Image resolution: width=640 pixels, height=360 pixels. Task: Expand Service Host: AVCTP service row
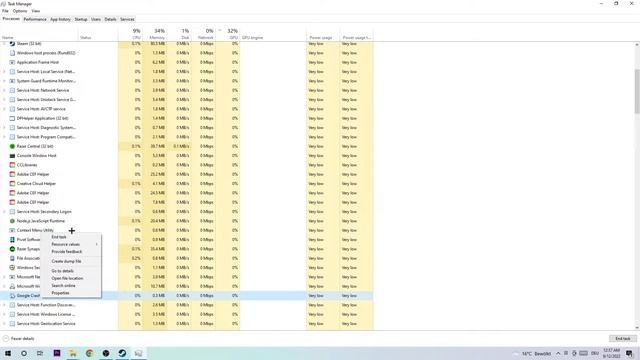click(x=4, y=109)
